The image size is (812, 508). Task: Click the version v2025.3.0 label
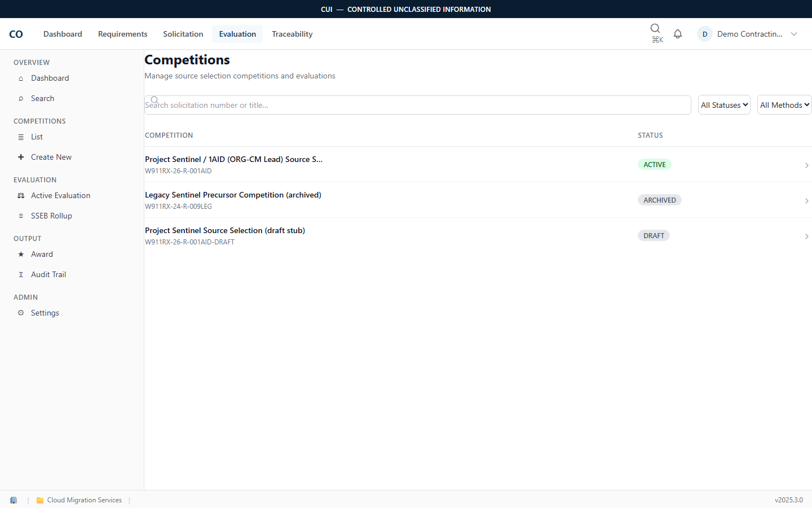[x=789, y=500]
